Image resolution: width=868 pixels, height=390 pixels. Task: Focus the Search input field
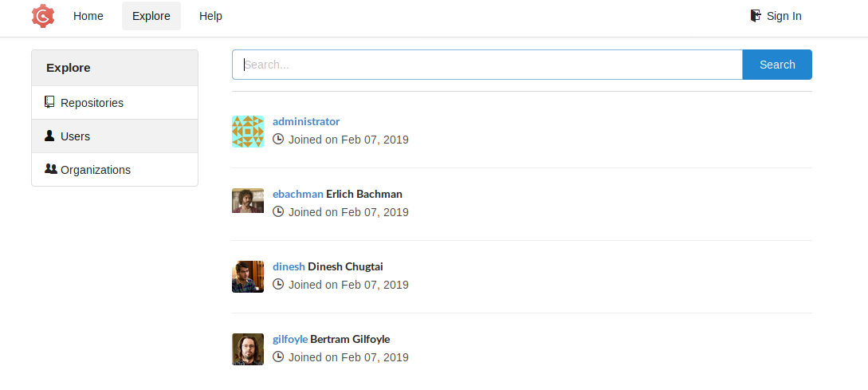point(487,65)
